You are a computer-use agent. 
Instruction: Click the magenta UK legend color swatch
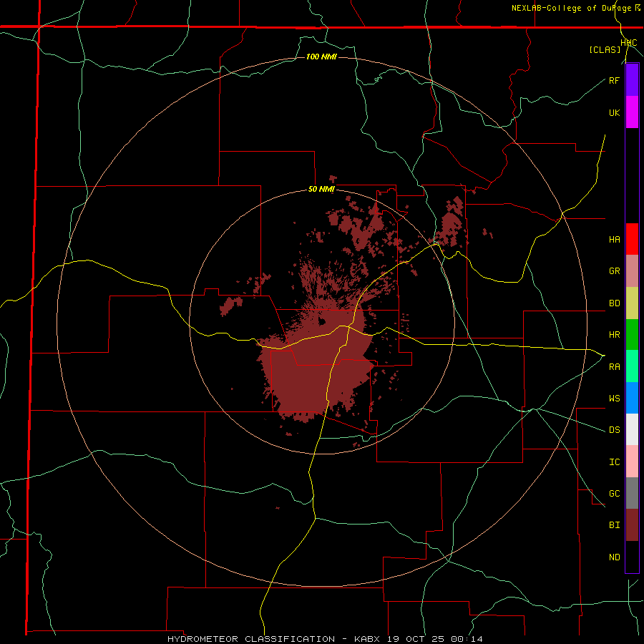[632, 112]
